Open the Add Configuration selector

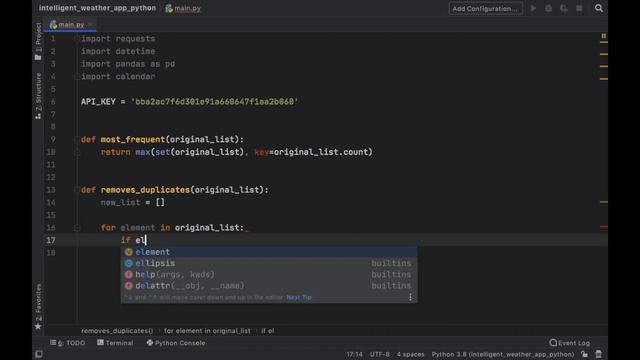486,9
